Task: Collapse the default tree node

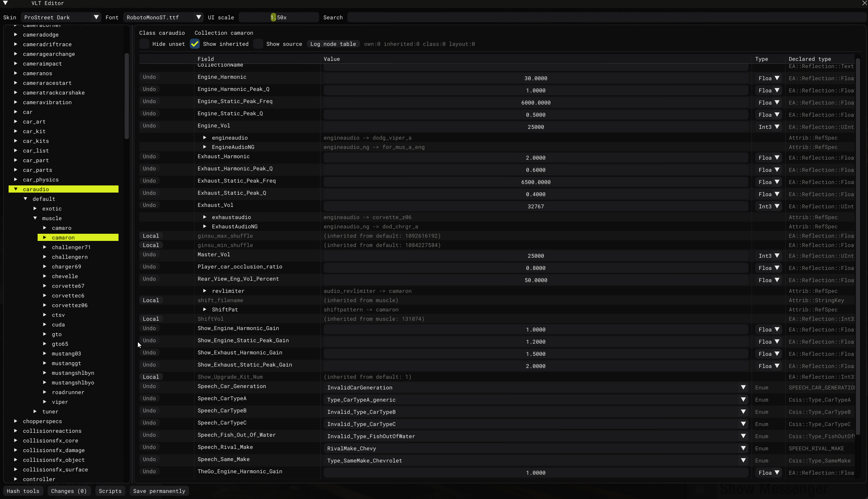Action: 25,199
